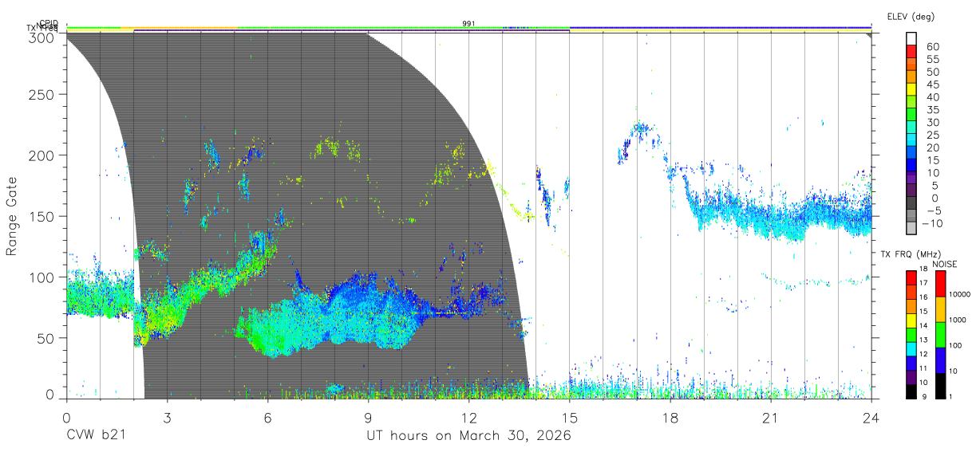Screen dimensions: 980x452
Task: Click the 250 tick label on Range Gate axis
Action: point(41,94)
